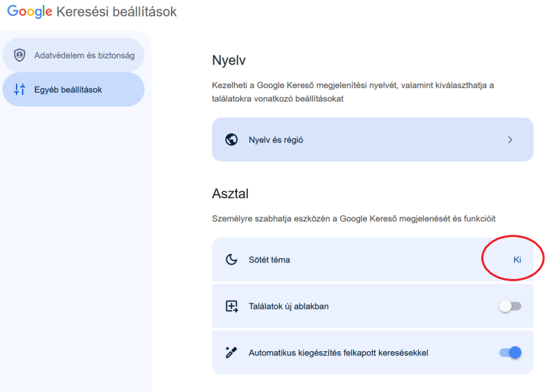554x392 pixels.
Task: Click the Nyelv section heading
Action: pyautogui.click(x=229, y=60)
